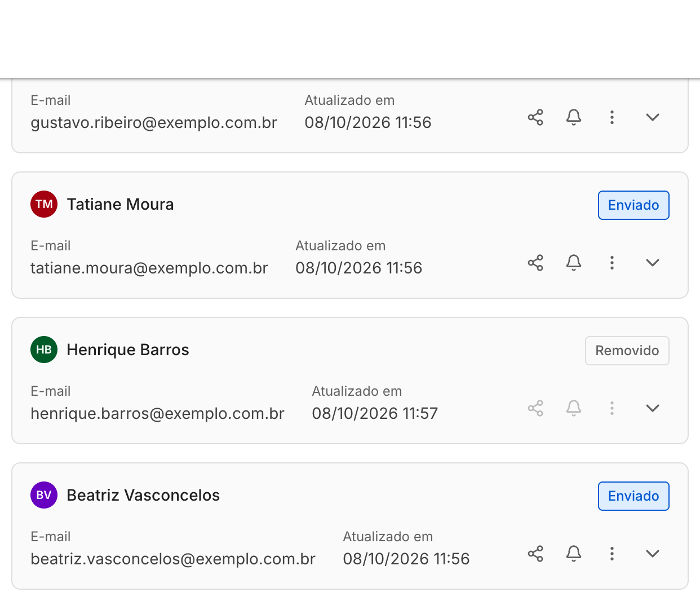Select the name Henrique Barros
Viewport: 700px width, 601px height.
(x=128, y=350)
